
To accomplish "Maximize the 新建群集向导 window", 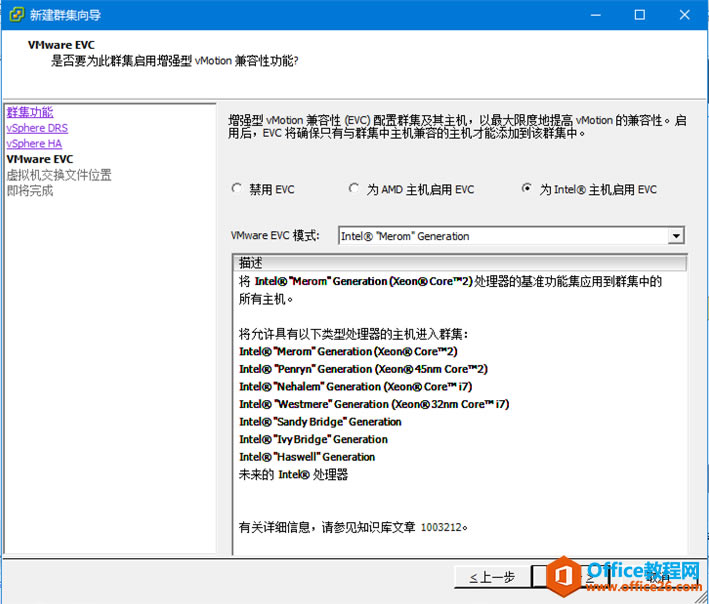I will (x=639, y=15).
